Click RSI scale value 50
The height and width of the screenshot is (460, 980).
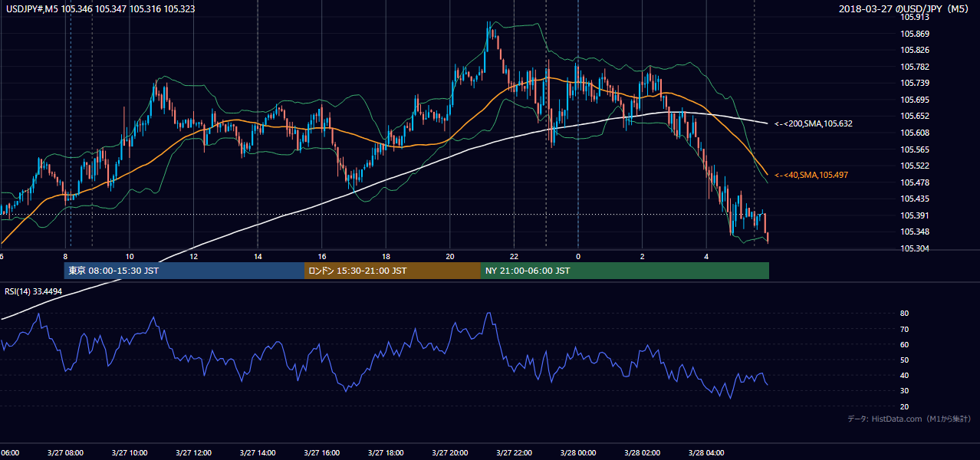coord(905,360)
